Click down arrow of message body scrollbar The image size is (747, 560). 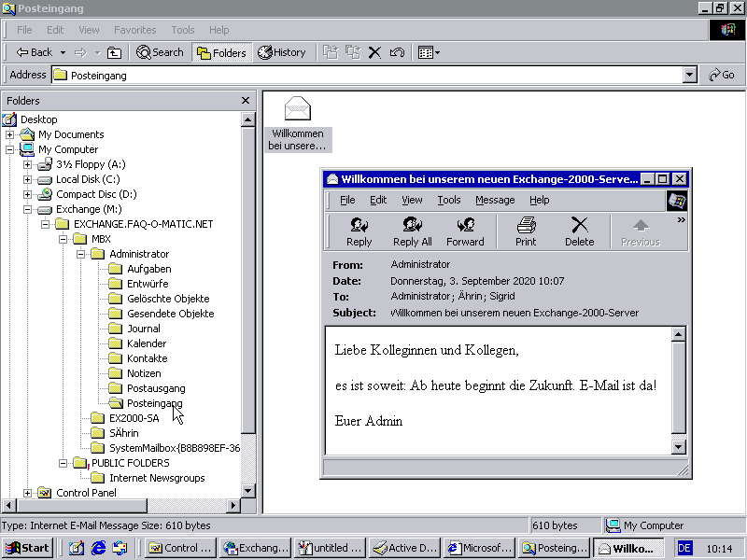tap(678, 447)
